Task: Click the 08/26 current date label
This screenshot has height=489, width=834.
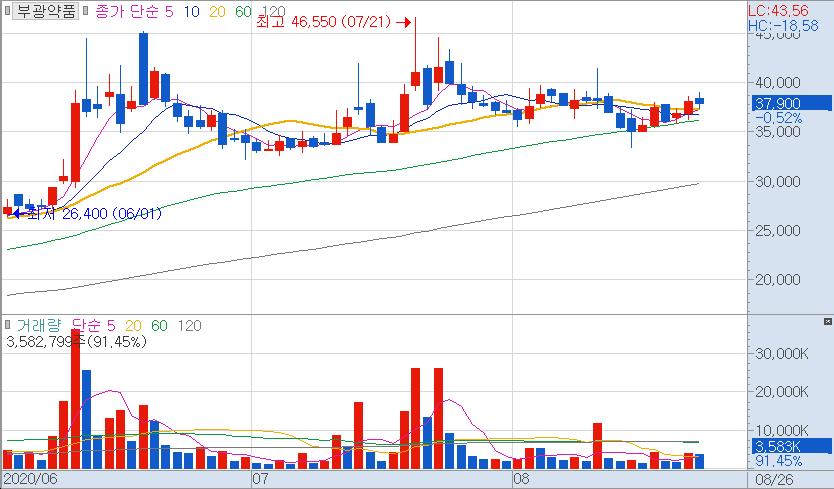Action: [x=776, y=479]
